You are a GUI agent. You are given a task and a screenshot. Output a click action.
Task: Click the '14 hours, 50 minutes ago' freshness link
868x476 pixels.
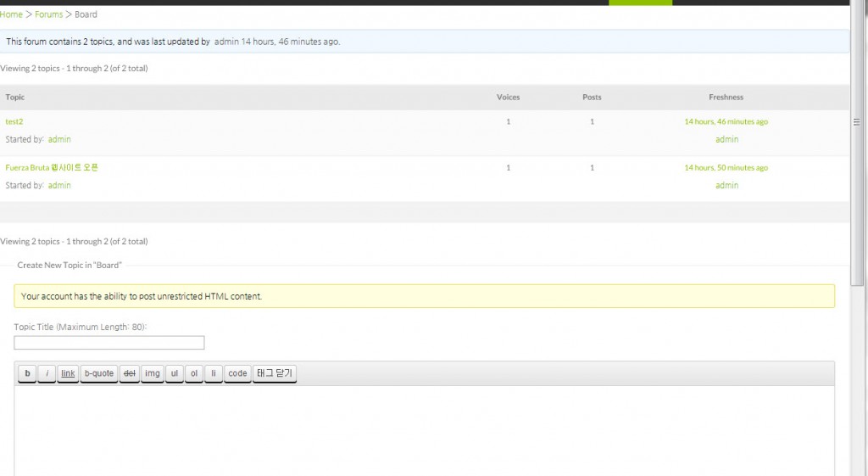(x=726, y=168)
